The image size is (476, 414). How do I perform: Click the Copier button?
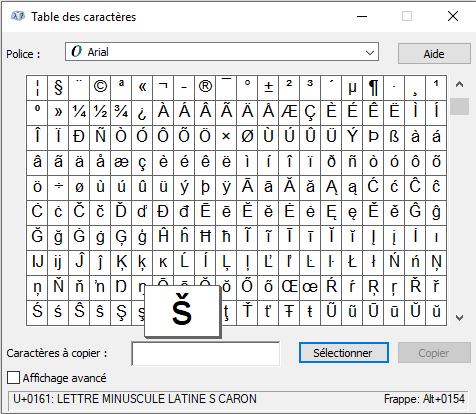tap(434, 353)
